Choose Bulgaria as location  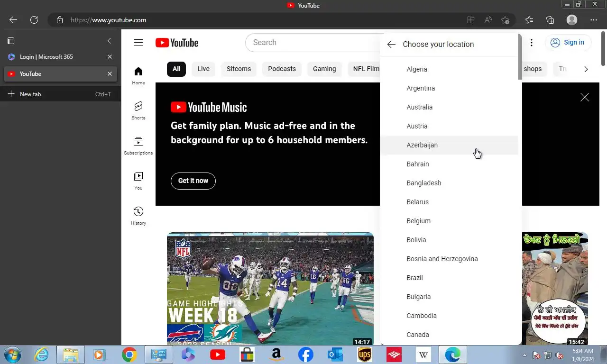click(x=449, y=297)
